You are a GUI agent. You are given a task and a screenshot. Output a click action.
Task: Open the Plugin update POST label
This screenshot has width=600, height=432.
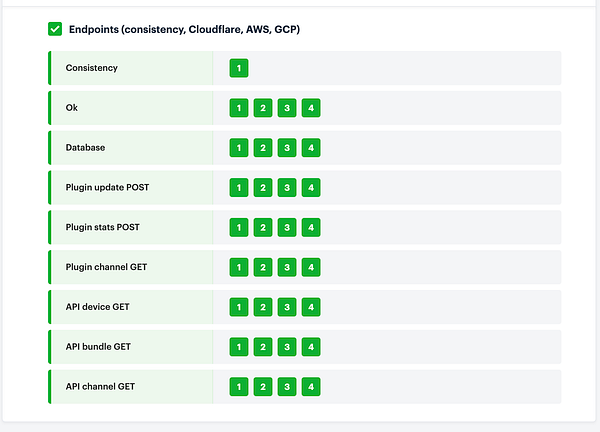(x=107, y=187)
